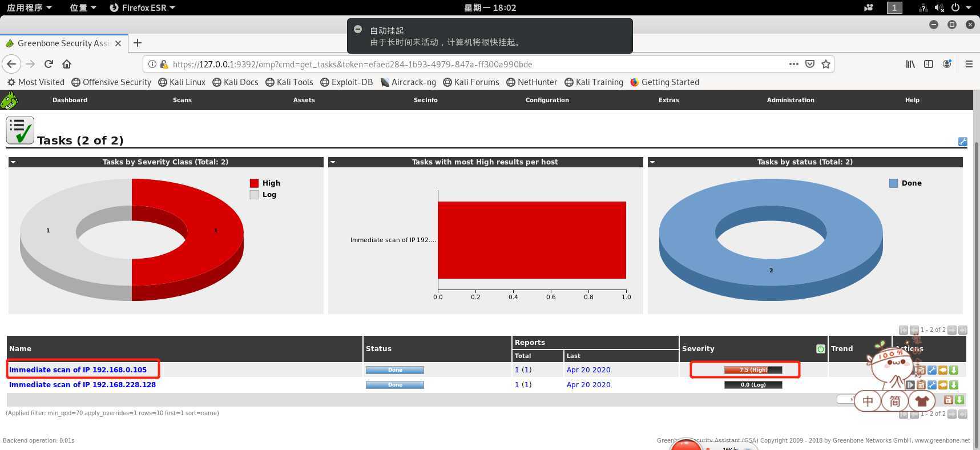Viewport: 980px width, 450px height.
Task: Open the Offensive Security bookmark
Action: pyautogui.click(x=111, y=82)
